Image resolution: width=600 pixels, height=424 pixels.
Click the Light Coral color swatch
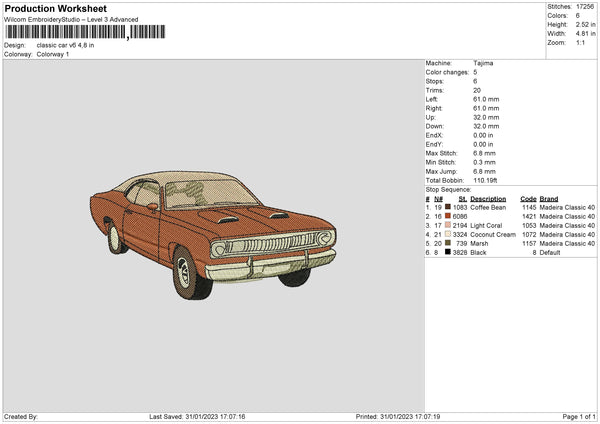tap(449, 225)
